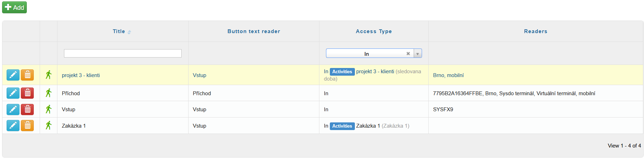The image size is (644, 159).
Task: Delete the Příchod entry
Action: pos(27,93)
